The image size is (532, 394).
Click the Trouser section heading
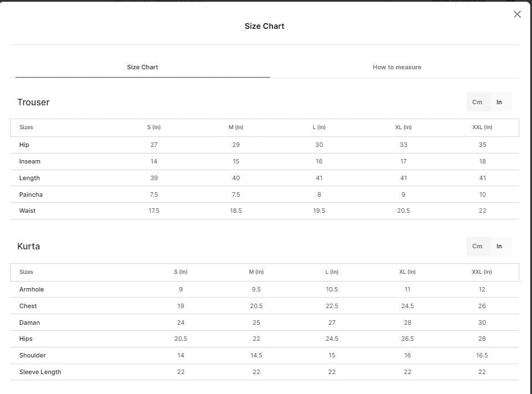[33, 102]
